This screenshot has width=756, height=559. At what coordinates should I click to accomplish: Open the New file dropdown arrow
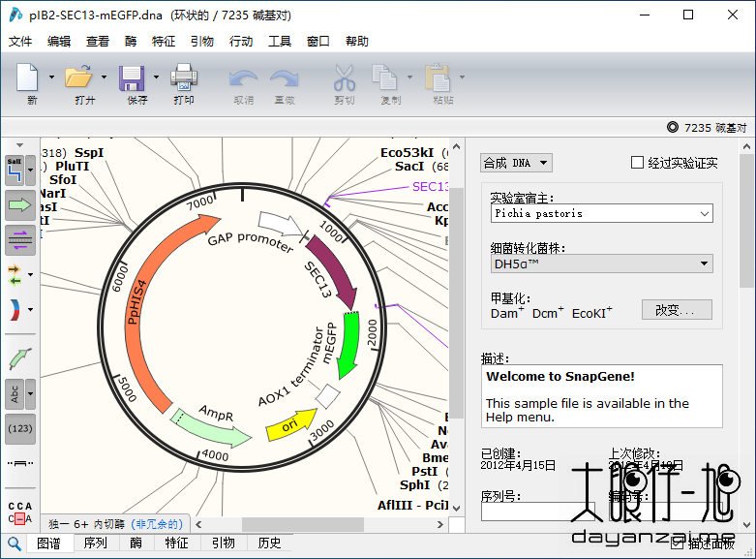click(51, 78)
